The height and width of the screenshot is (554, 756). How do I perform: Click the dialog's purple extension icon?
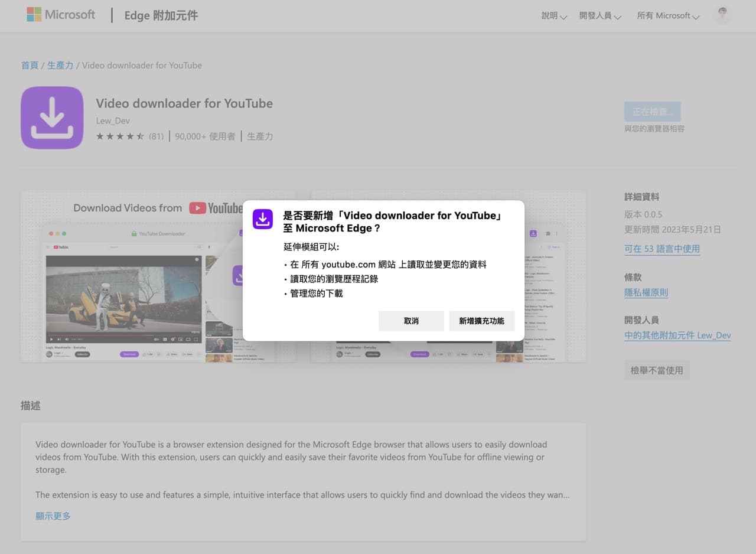(263, 219)
